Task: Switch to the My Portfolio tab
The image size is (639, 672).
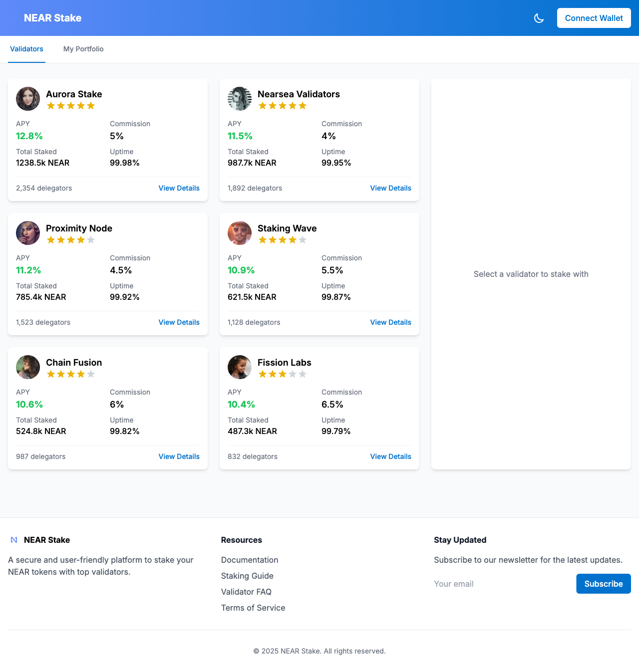Action: (x=83, y=49)
